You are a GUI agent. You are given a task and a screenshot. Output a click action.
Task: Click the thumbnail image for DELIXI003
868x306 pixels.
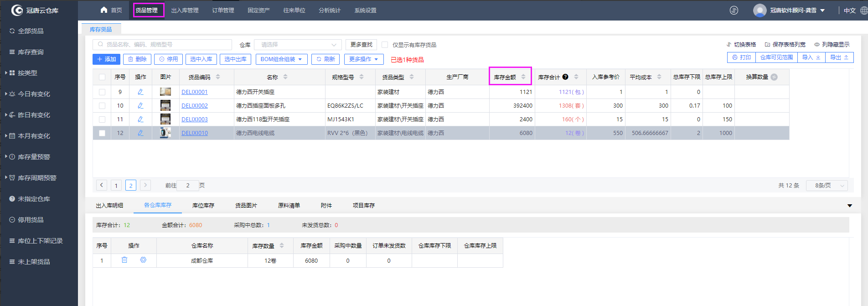click(165, 119)
